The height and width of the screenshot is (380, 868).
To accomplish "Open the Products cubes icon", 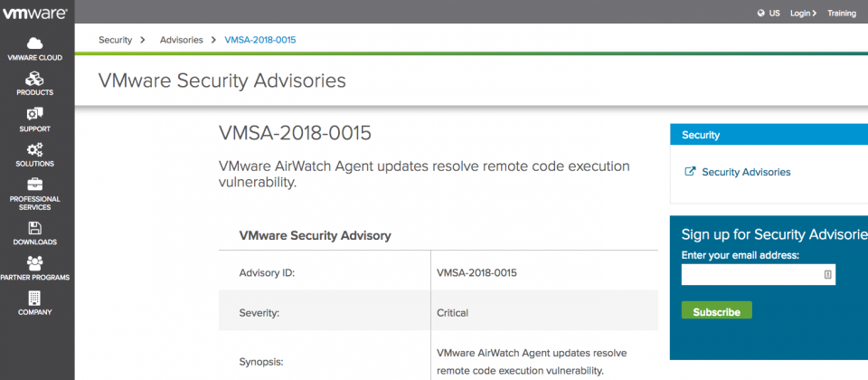I will tap(35, 79).
